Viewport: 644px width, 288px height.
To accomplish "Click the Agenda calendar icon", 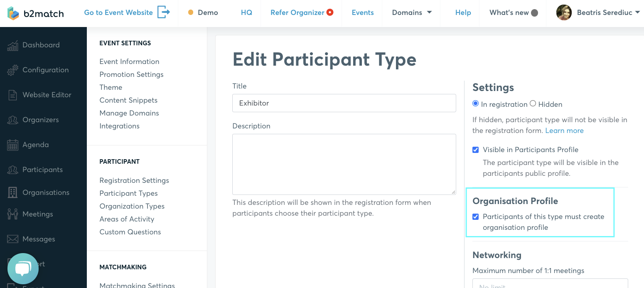I will [x=12, y=145].
